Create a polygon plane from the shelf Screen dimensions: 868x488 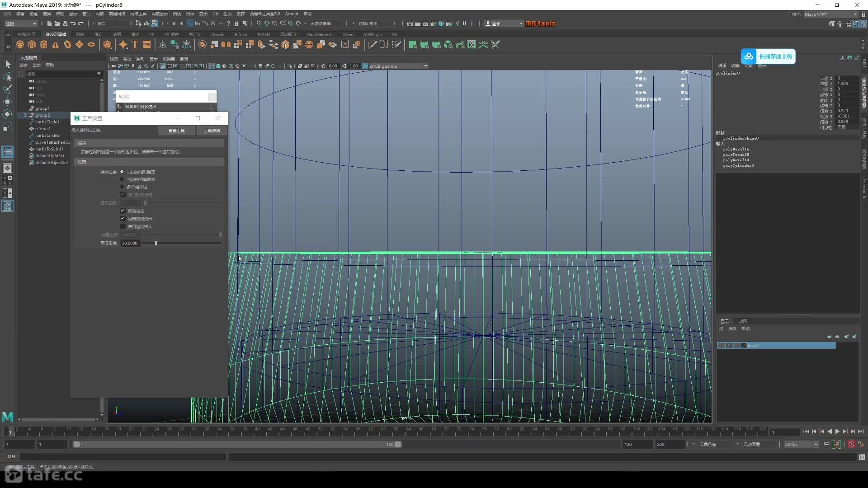pyautogui.click(x=79, y=44)
